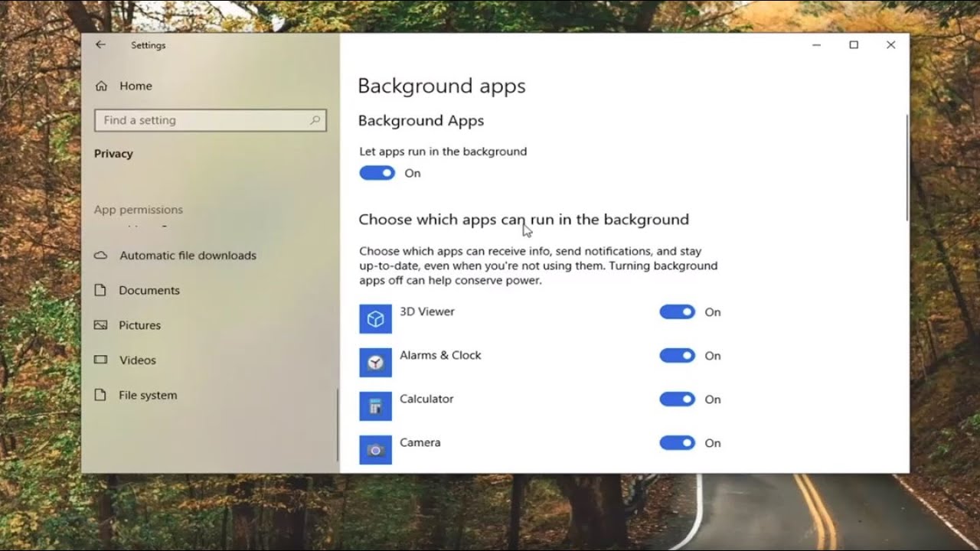Toggle Alarms & Clock background switch

677,355
